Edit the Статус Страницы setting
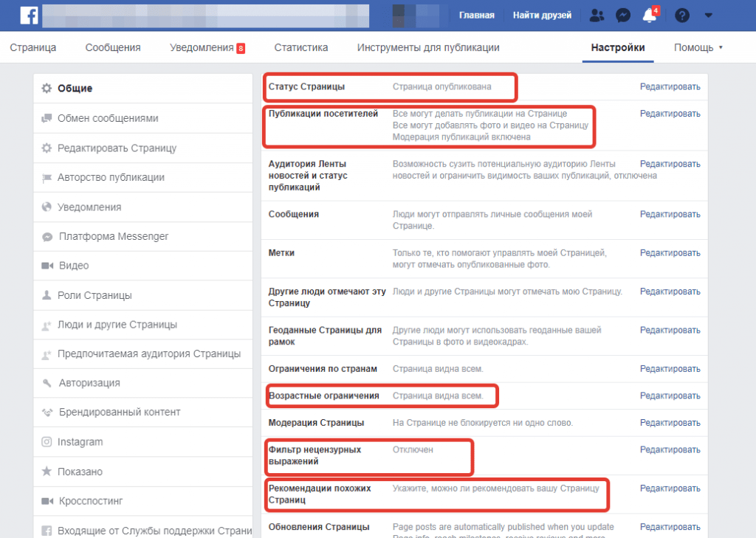 (670, 87)
